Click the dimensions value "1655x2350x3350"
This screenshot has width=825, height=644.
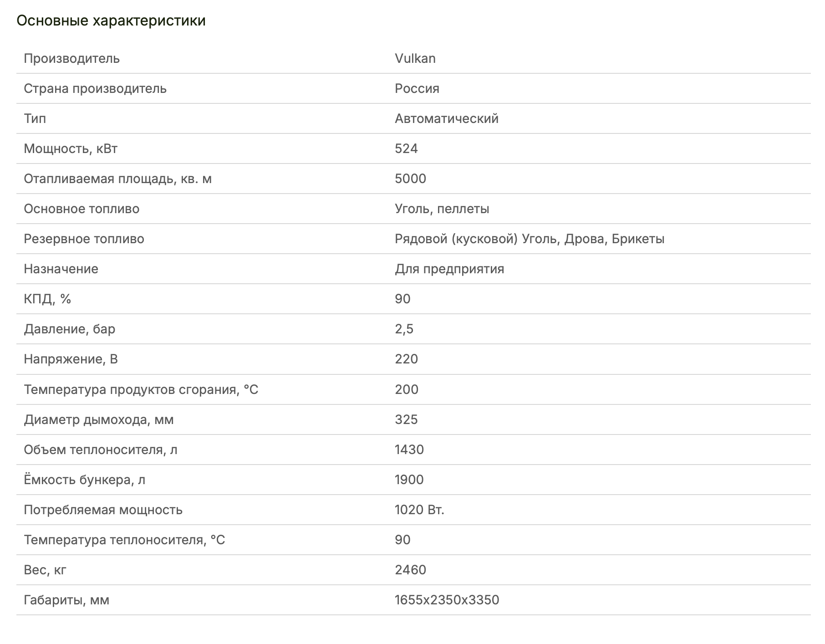[x=447, y=600]
